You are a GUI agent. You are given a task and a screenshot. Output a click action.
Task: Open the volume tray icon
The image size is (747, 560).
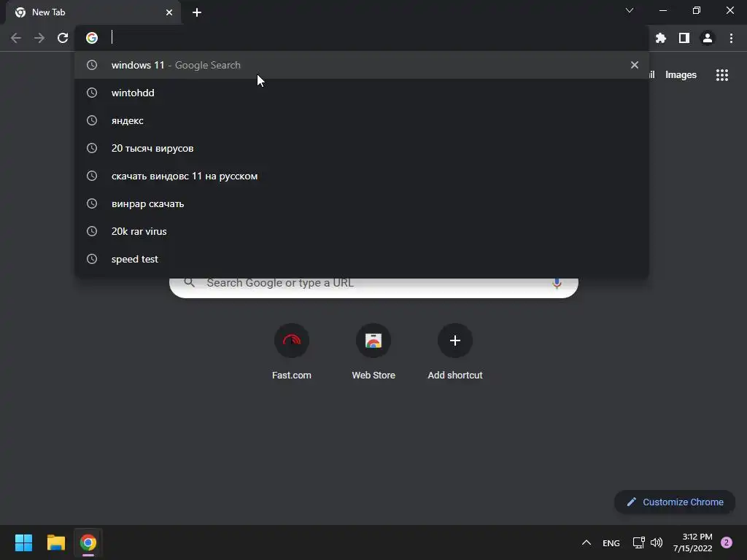[657, 542]
